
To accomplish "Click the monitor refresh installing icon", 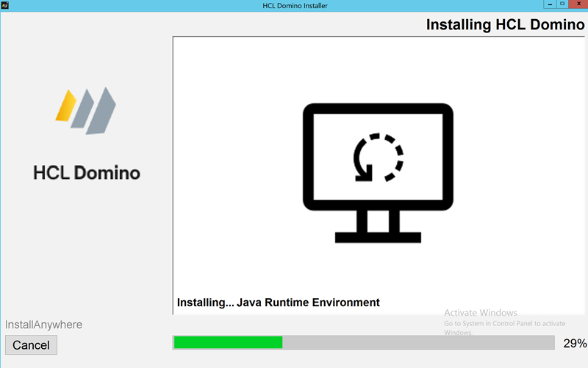I will point(378,173).
